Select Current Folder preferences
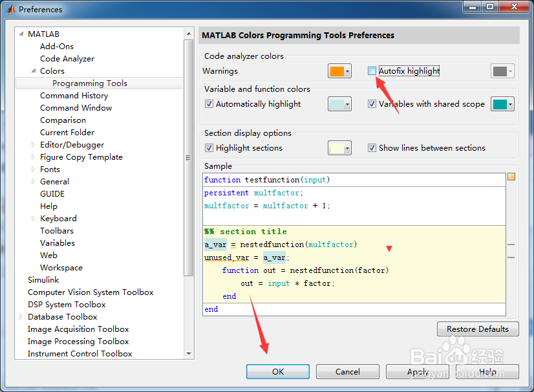534x392 pixels. (x=67, y=132)
